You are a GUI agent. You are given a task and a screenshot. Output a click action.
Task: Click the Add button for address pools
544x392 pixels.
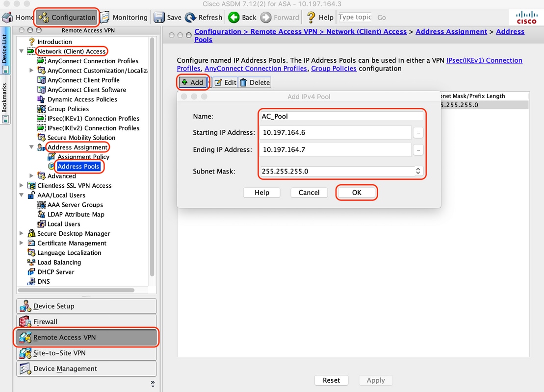click(193, 82)
